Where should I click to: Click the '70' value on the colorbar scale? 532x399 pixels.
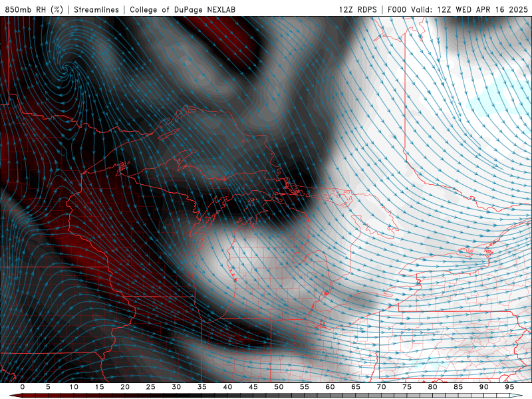point(381,387)
